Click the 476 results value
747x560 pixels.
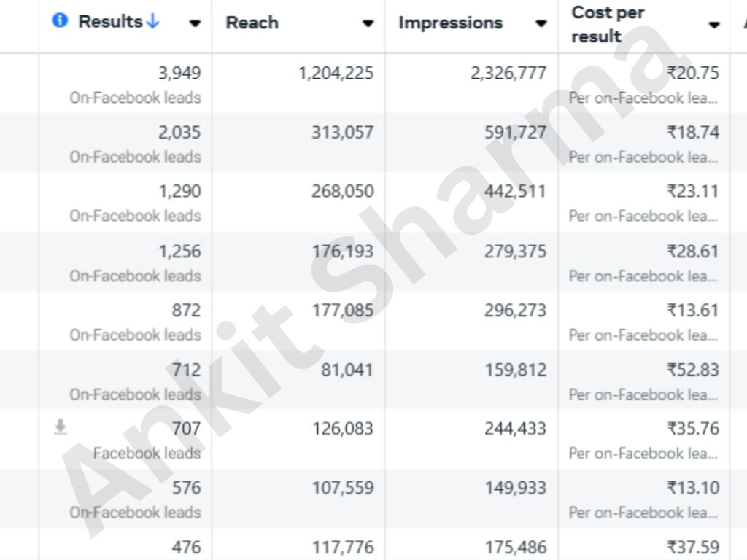(186, 547)
